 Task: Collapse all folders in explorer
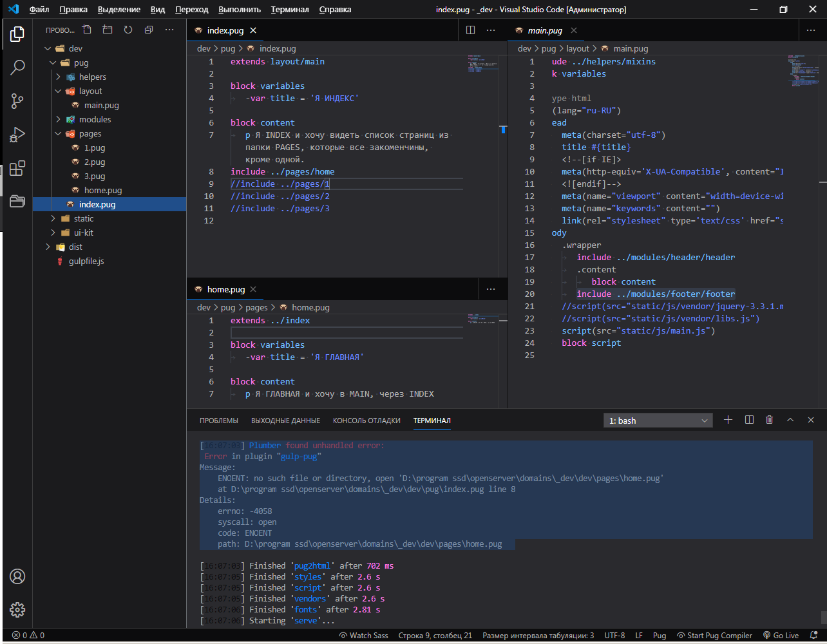[149, 30]
